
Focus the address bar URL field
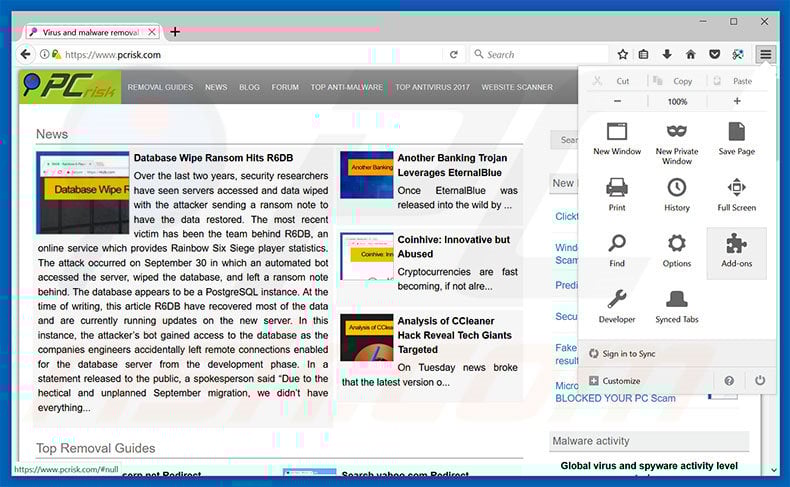pyautogui.click(x=252, y=54)
